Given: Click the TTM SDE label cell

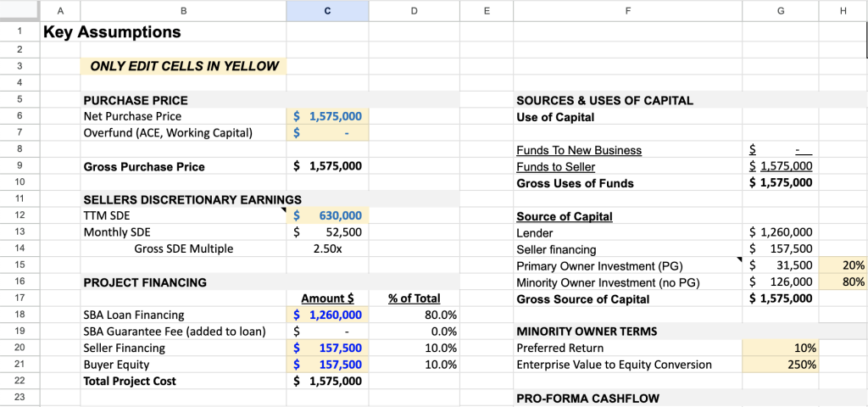Looking at the screenshot, I should [x=183, y=215].
